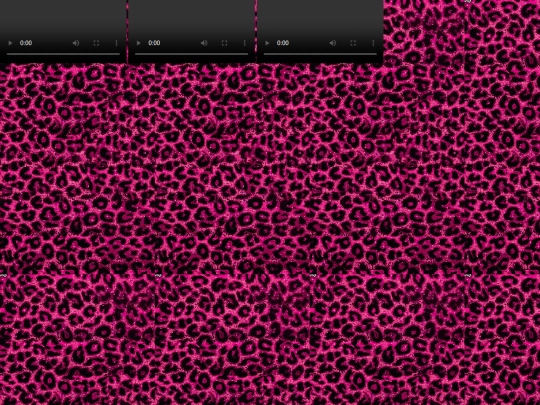Viewport: 540px width, 405px height.
Task: Click the first video's 0:00 time
Action: click(26, 43)
